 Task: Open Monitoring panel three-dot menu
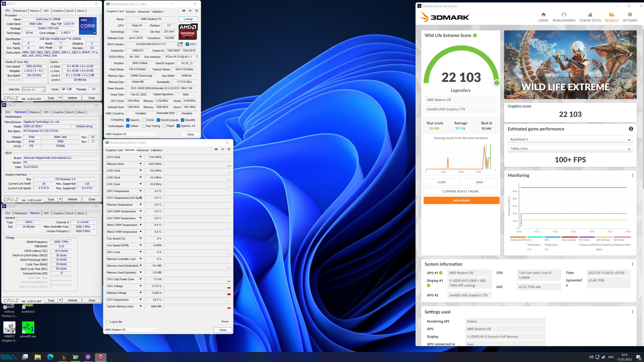(x=632, y=175)
